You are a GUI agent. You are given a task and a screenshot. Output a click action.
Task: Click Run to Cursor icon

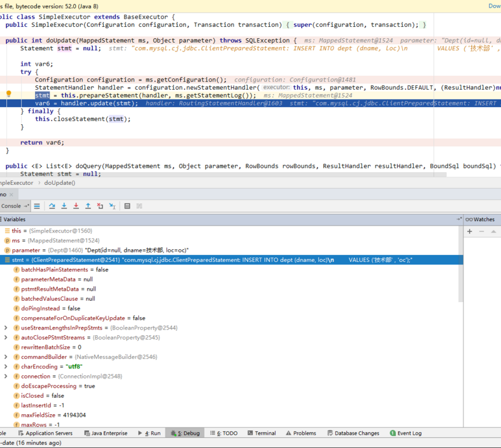tap(112, 206)
